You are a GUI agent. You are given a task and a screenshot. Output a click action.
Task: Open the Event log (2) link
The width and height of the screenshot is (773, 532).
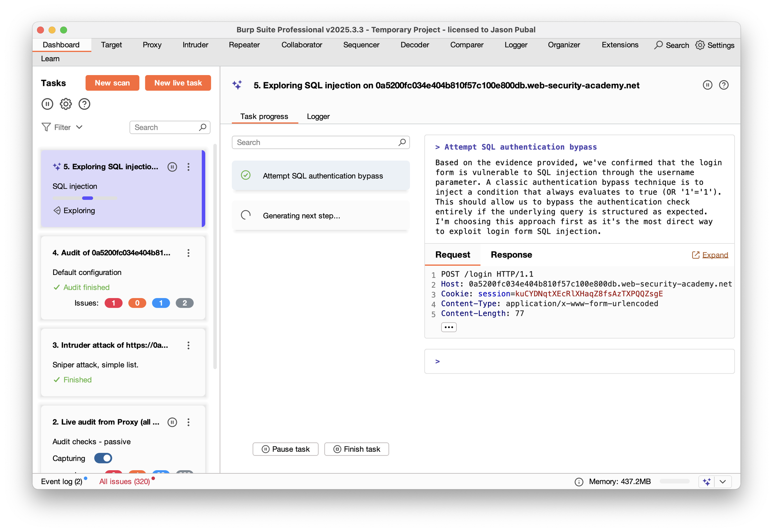(x=62, y=482)
